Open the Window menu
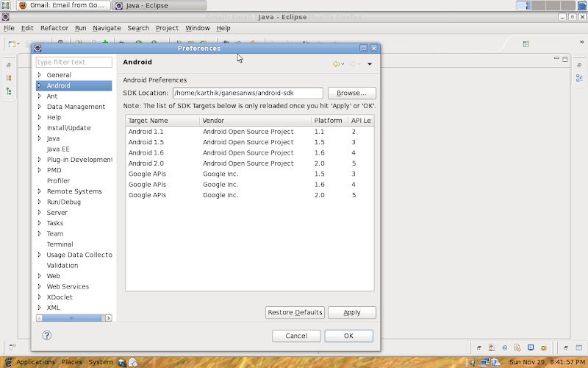This screenshot has width=588, height=368. (197, 28)
